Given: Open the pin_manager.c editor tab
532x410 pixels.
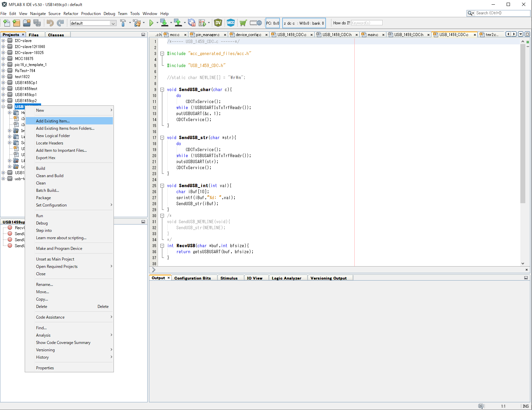Looking at the screenshot, I should 208,35.
